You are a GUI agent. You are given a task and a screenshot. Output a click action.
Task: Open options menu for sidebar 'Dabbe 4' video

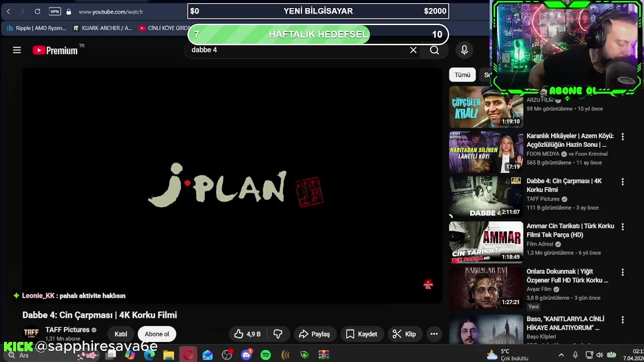pyautogui.click(x=622, y=182)
